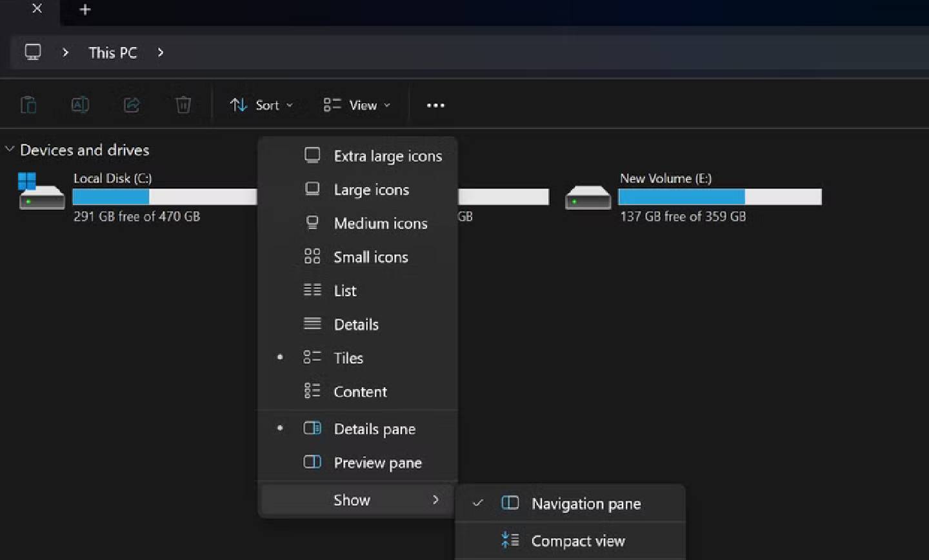
Task: Open the View dropdown
Action: pos(357,105)
